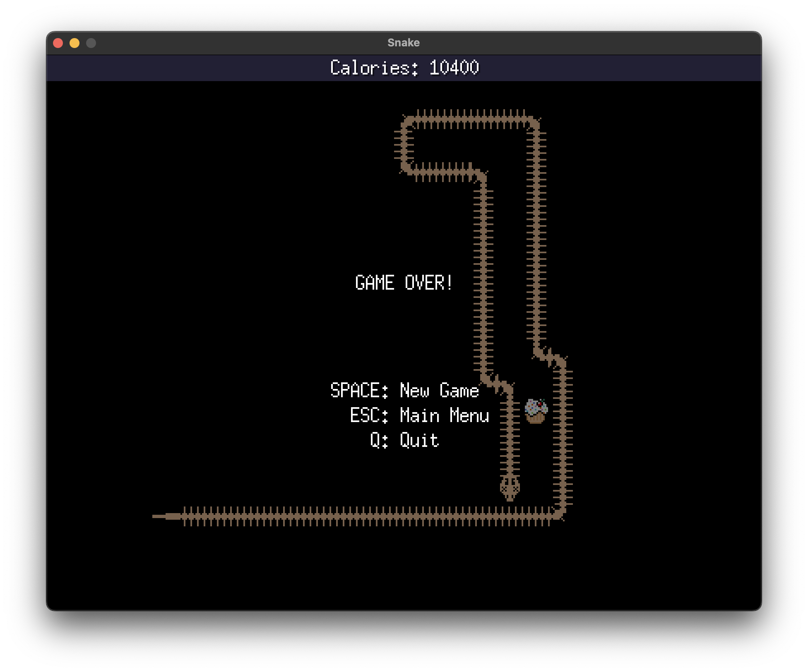Click the gray disabled zoom button
Image resolution: width=808 pixels, height=672 pixels.
tap(91, 43)
